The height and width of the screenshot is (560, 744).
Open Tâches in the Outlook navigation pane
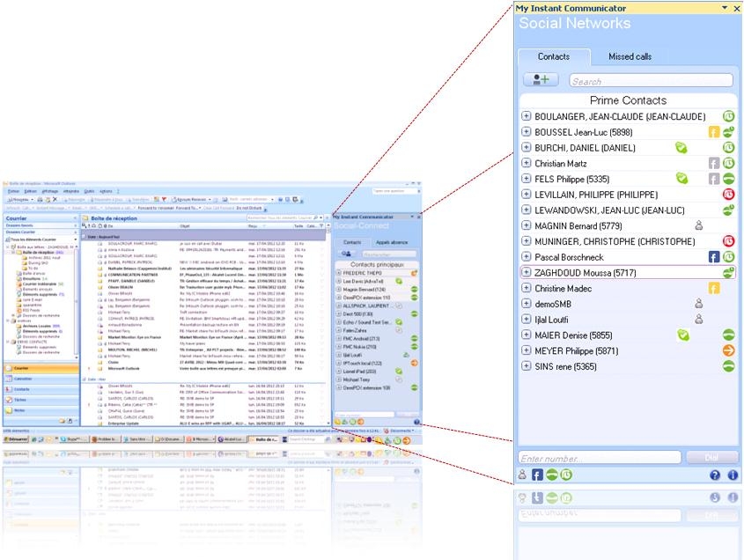(41, 400)
